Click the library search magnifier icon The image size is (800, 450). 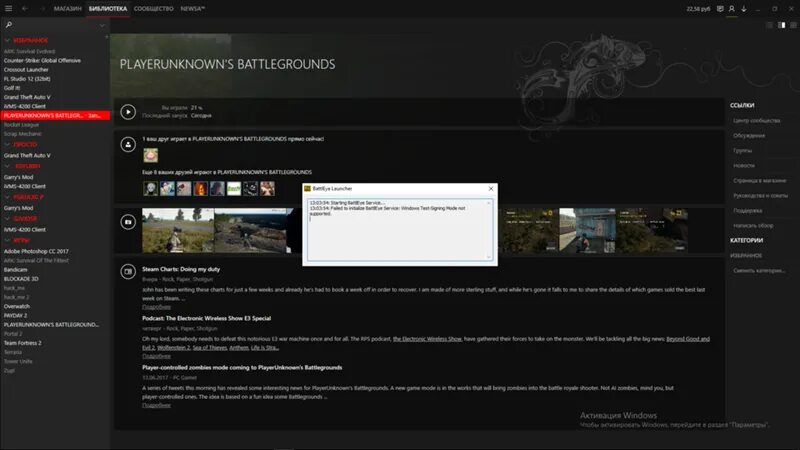pos(9,24)
